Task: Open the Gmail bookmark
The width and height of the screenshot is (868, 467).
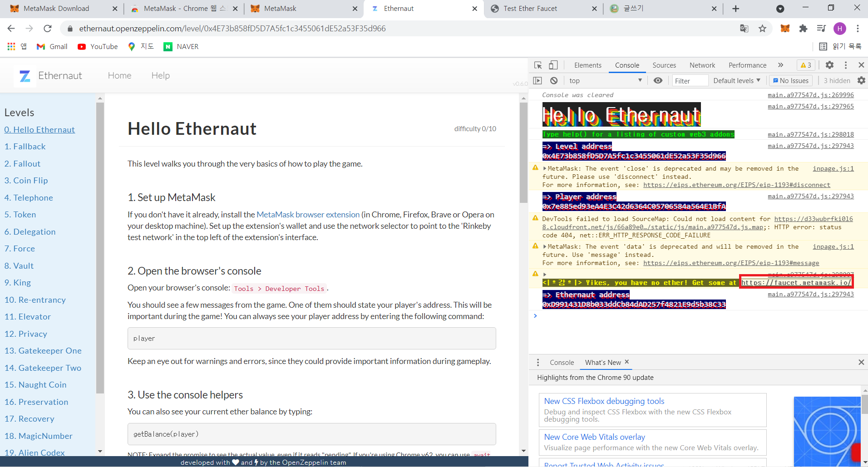Action: pos(52,46)
